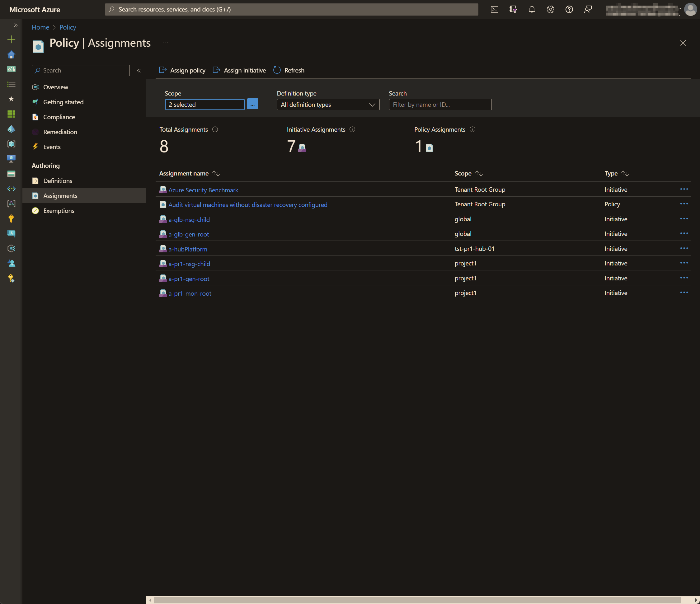
Task: Open the a-pr1-mon-root assignment
Action: click(190, 293)
